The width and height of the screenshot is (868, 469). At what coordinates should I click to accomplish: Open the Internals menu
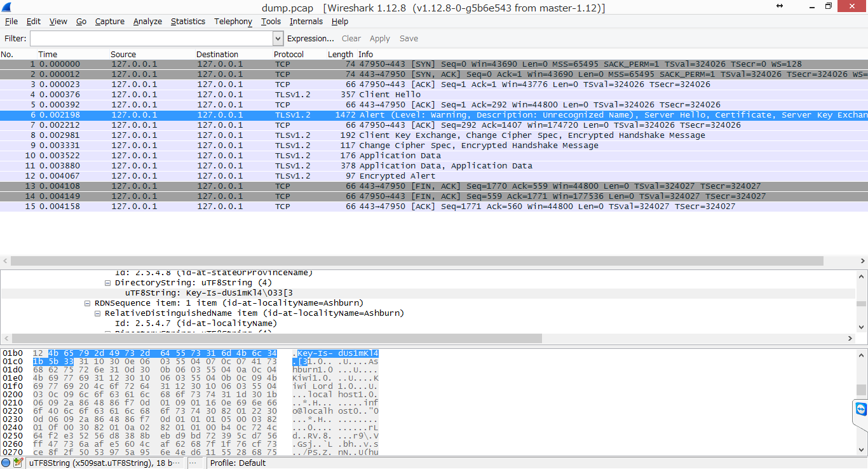pyautogui.click(x=306, y=21)
